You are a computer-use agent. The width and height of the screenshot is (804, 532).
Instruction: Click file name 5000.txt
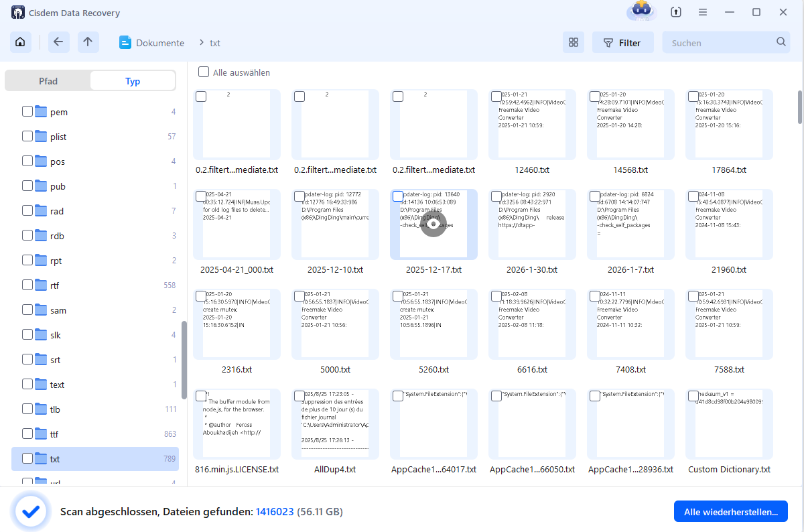pos(335,369)
